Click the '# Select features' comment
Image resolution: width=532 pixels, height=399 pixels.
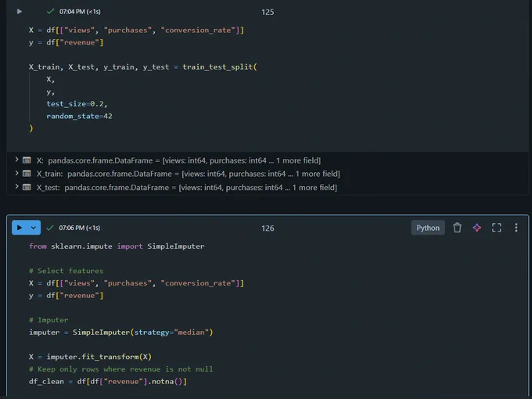coord(66,271)
